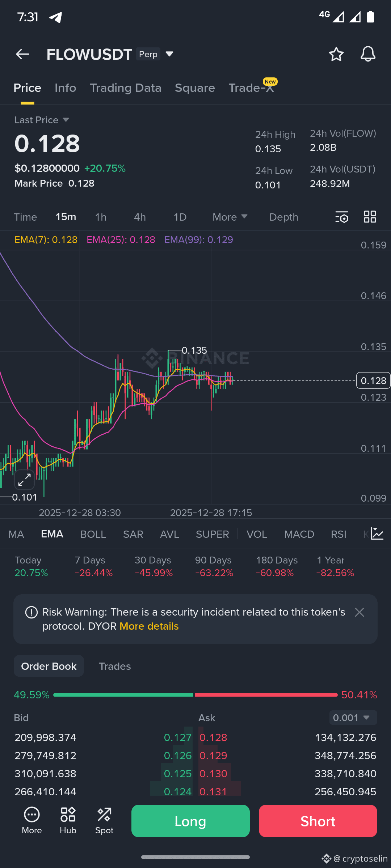Tap the Perp contract label
This screenshot has width=391, height=868.
(x=148, y=54)
